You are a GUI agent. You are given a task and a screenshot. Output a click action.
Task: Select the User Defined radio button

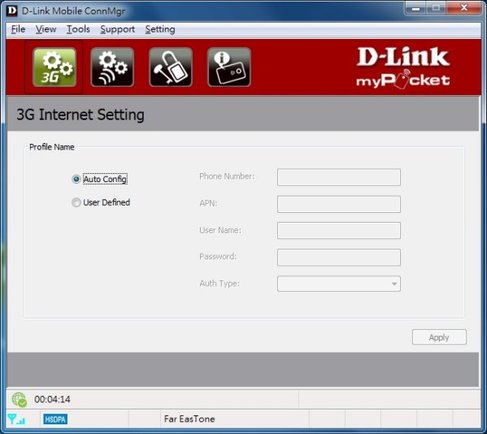(x=76, y=202)
